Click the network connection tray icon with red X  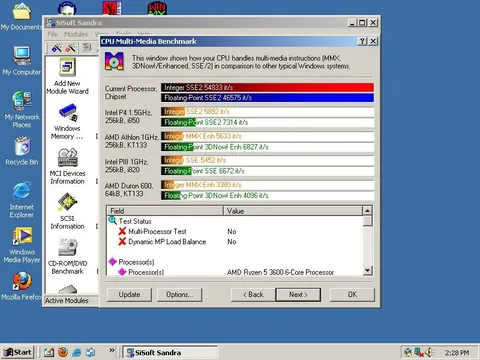click(x=419, y=352)
